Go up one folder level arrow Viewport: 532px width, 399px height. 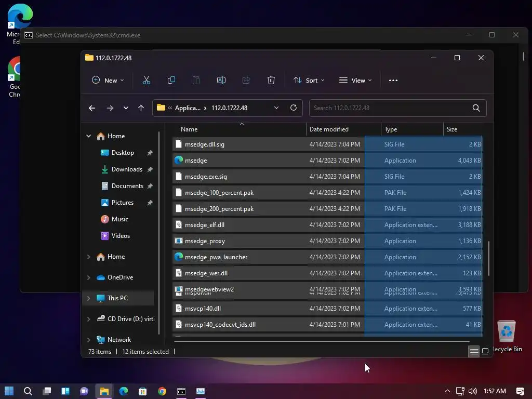click(141, 108)
